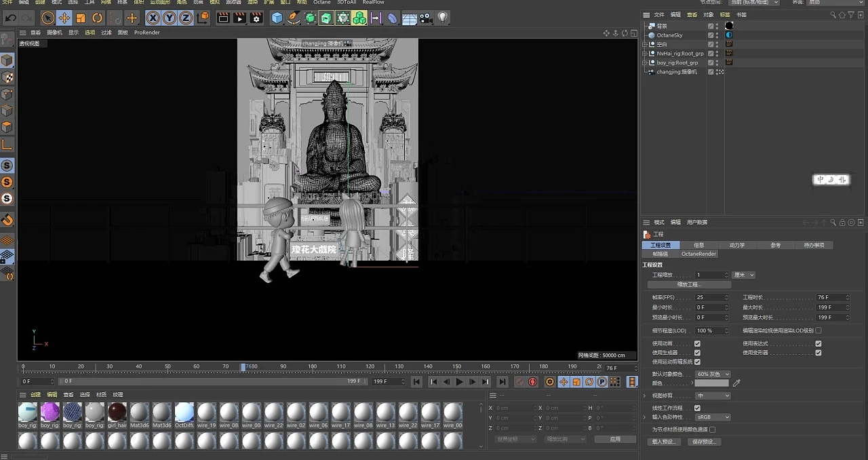
Task: Open the 60% 灰色 default color dropdown
Action: click(x=712, y=375)
